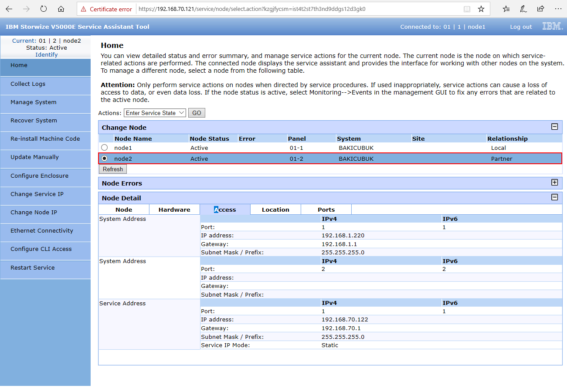Click the Partner relationship cell
Screen dimensions: 567x392
coord(502,159)
